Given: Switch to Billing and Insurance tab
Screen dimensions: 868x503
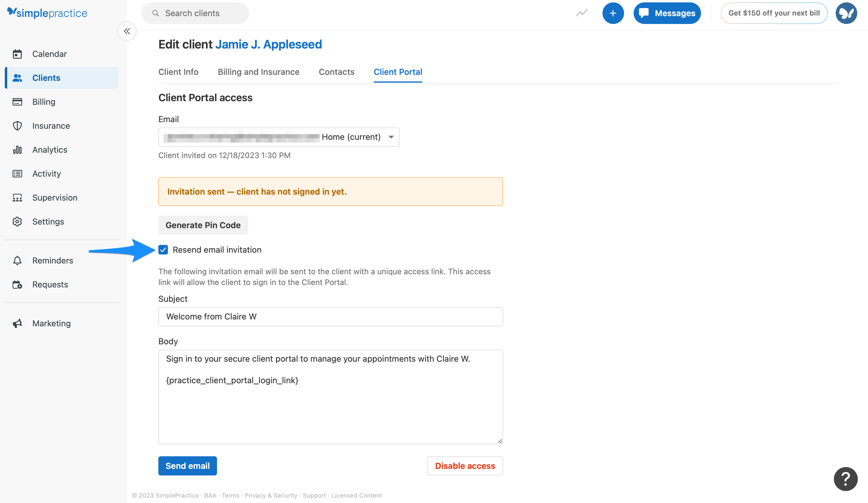Looking at the screenshot, I should (258, 72).
